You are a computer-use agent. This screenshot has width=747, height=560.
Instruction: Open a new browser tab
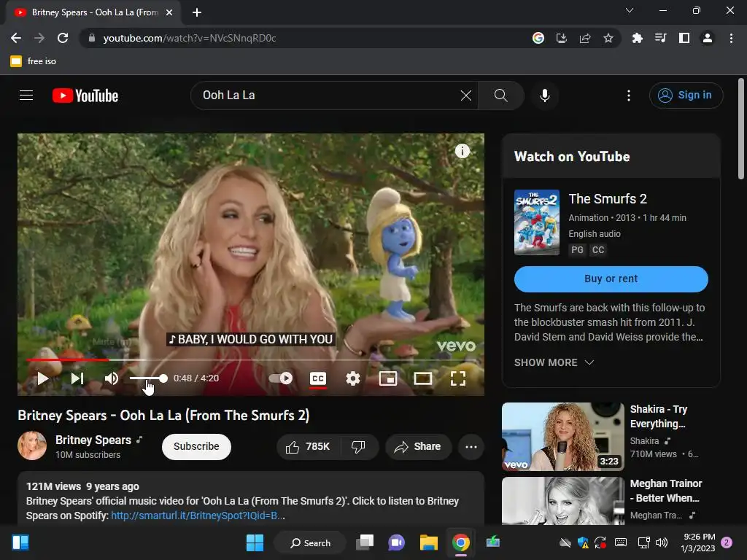click(x=197, y=12)
